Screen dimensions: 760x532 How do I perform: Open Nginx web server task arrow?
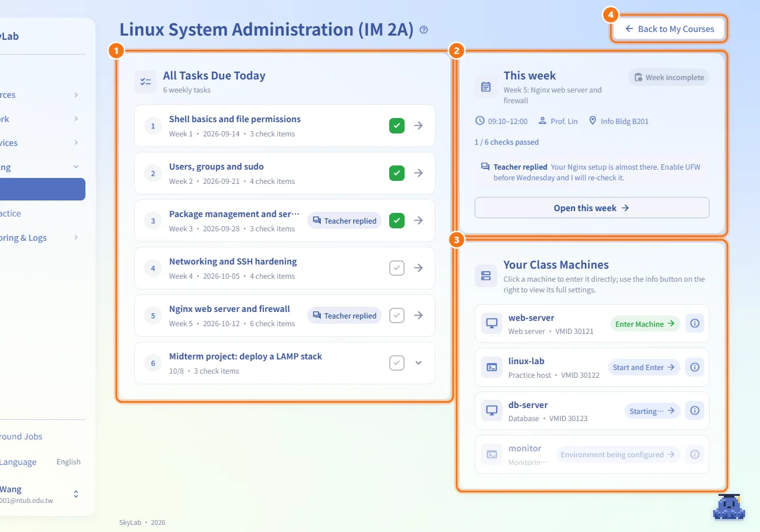click(419, 316)
